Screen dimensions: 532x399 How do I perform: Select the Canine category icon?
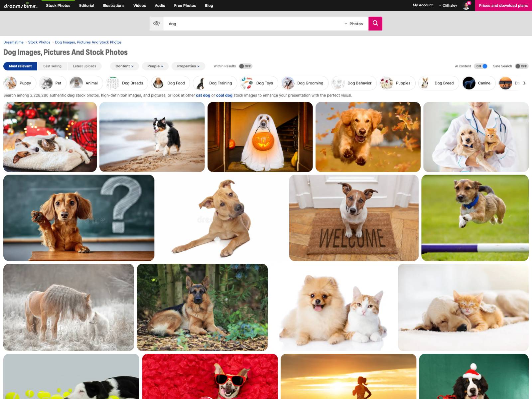pos(469,83)
